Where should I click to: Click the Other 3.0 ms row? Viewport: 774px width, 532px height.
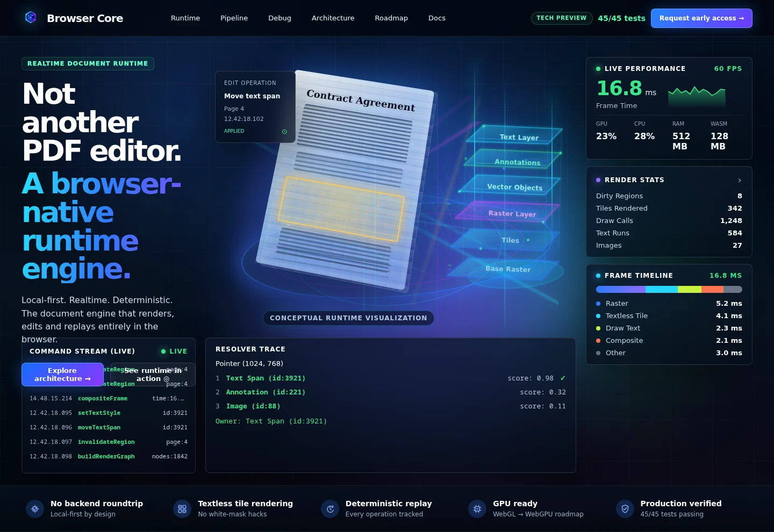point(669,353)
